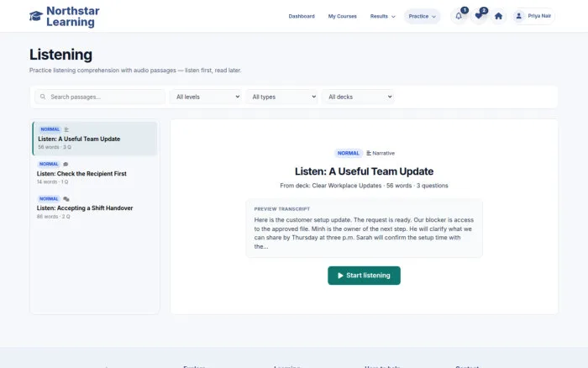Click NORMAL badge on Check the Recipient item
Viewport: 588px width, 368px height.
49,164
